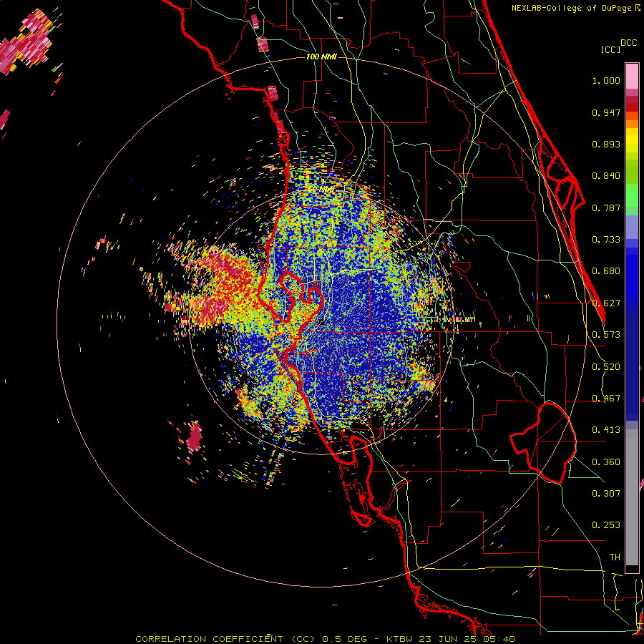
Task: Select the 0.680 scale value
Action: [x=606, y=271]
